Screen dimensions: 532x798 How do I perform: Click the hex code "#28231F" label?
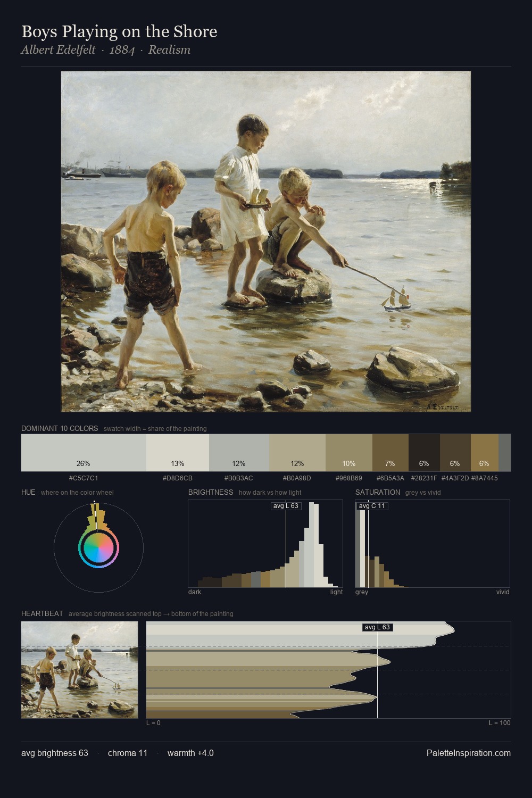424,478
